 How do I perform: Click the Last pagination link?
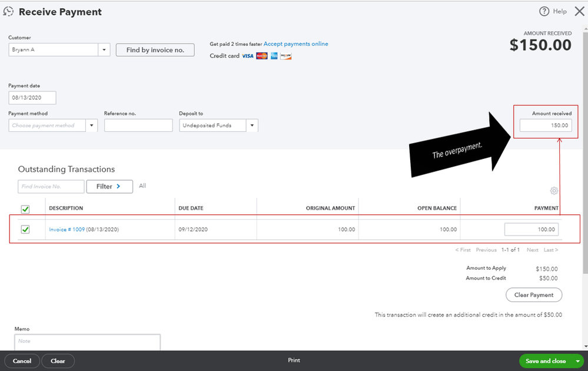(551, 250)
